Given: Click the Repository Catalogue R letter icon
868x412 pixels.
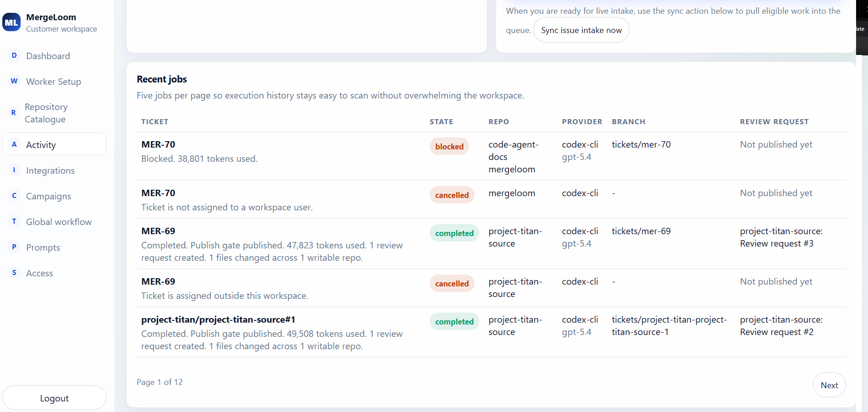Looking at the screenshot, I should pyautogui.click(x=13, y=113).
